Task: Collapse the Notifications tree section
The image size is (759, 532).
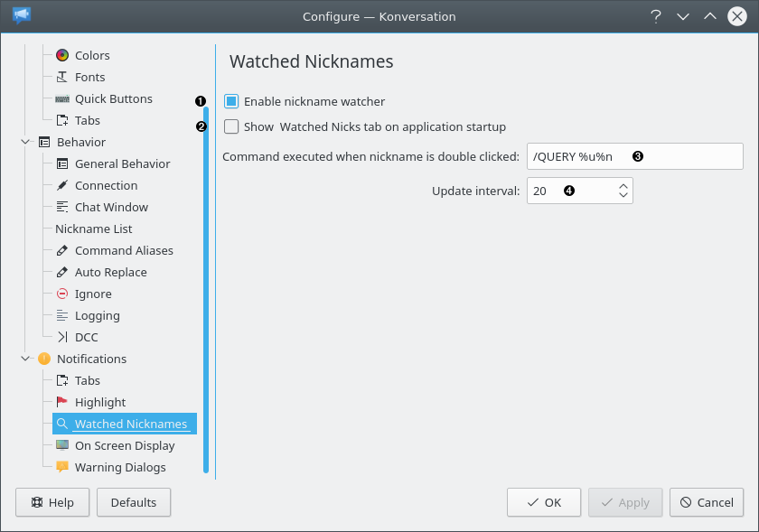Action: coord(24,359)
